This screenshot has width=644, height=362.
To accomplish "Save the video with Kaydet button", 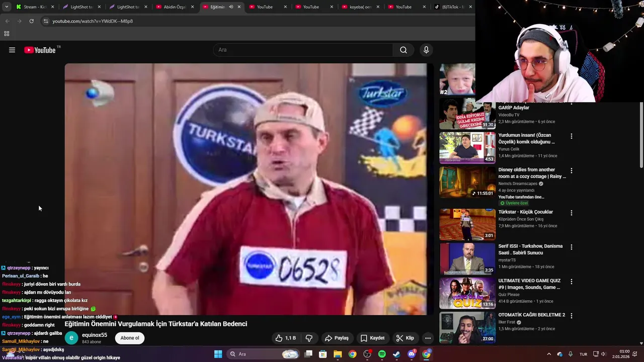I will click(x=372, y=338).
